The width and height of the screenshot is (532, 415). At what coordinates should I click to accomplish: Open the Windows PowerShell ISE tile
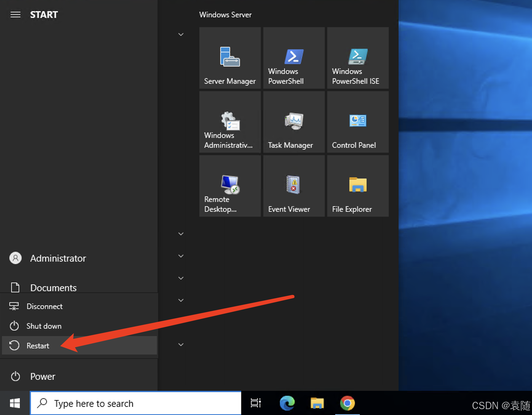(358, 58)
